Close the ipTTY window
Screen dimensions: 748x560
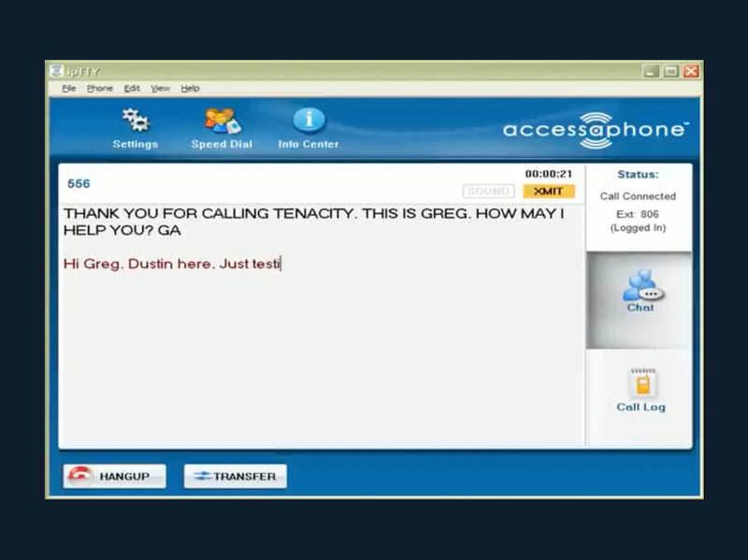(x=691, y=72)
